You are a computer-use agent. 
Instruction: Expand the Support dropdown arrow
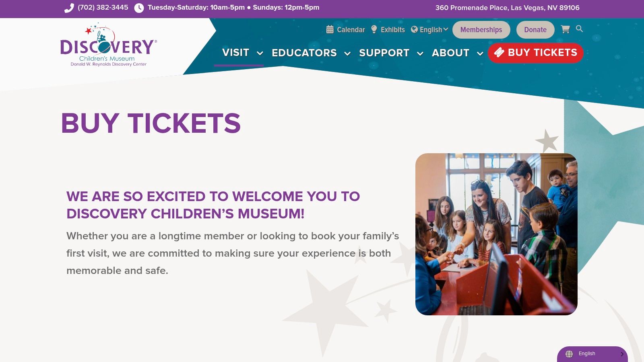pos(420,53)
